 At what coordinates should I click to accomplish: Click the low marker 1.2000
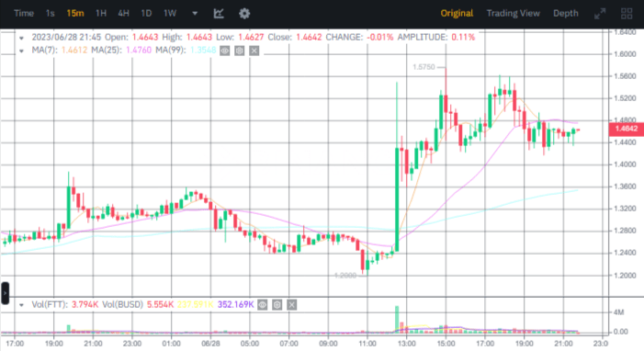[x=345, y=276]
